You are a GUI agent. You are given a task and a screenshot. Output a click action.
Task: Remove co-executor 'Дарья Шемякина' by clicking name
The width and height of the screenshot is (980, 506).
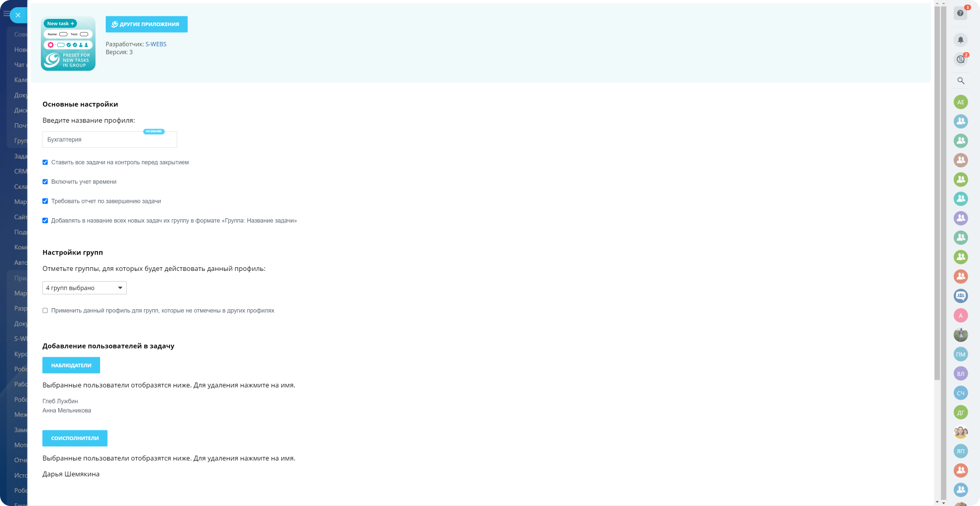point(71,474)
